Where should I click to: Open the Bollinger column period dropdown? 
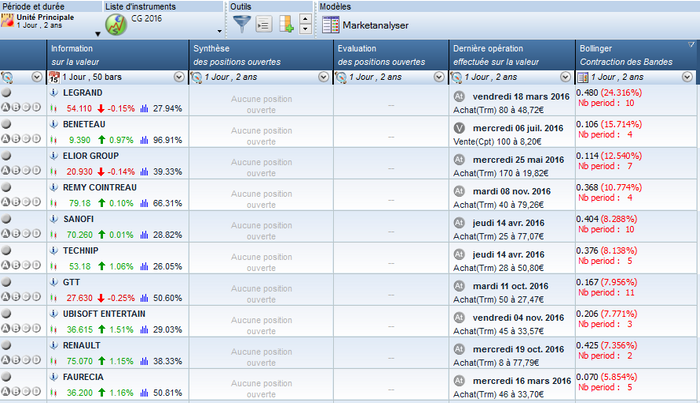(687, 77)
